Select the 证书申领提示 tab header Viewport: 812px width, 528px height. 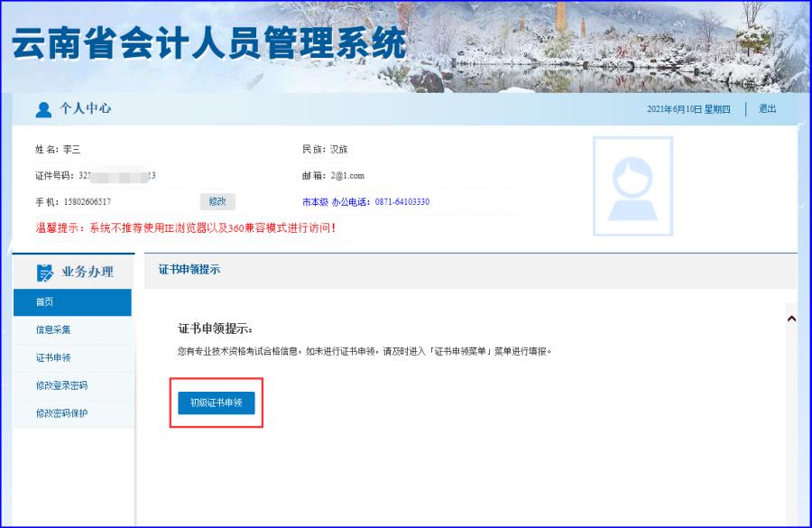click(x=189, y=270)
